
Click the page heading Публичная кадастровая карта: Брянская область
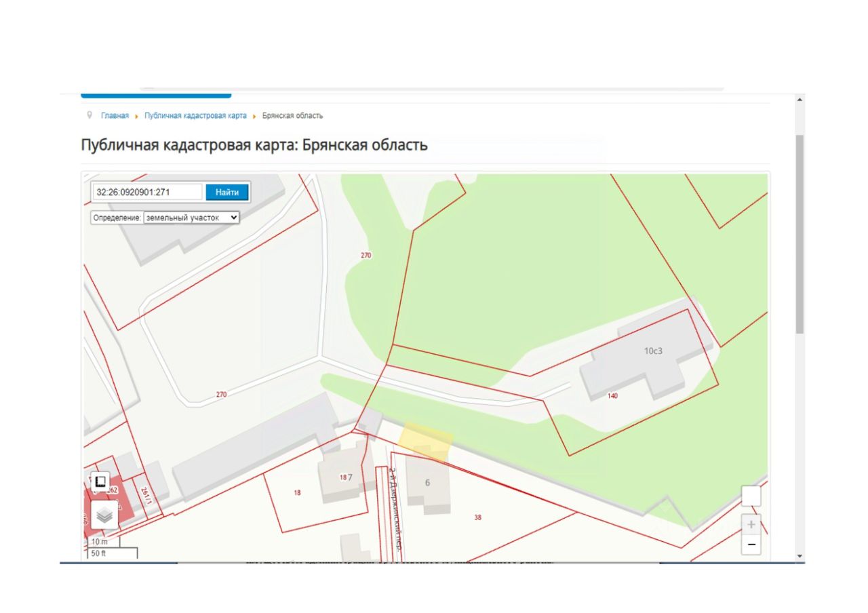pyautogui.click(x=254, y=145)
